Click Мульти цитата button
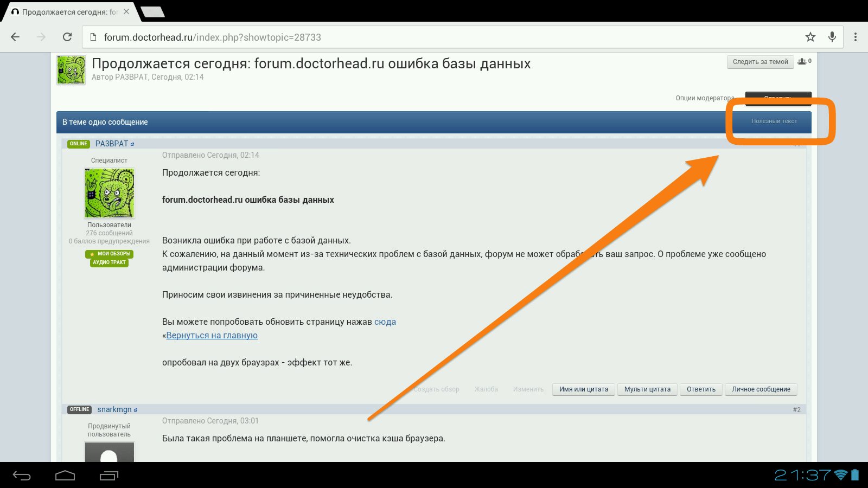Screen dimensions: 868x488 (647, 389)
